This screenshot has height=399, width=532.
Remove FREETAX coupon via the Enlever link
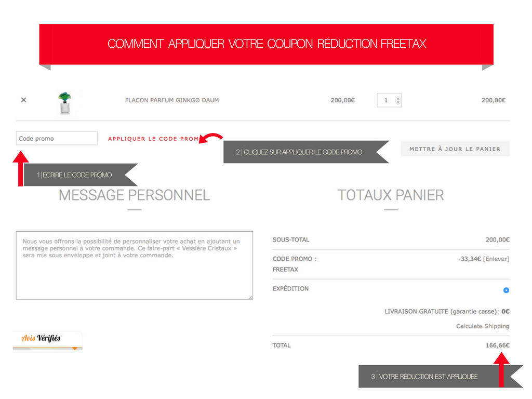pos(496,259)
